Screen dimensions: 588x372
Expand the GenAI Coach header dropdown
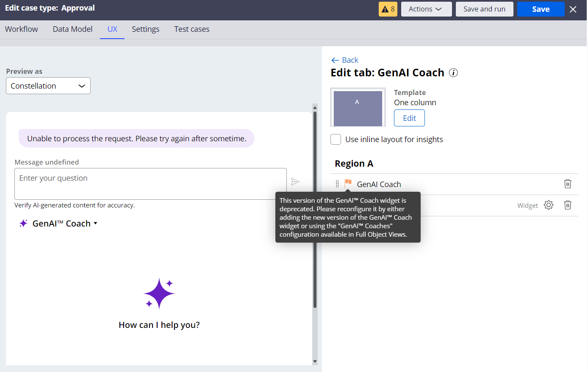click(x=95, y=223)
